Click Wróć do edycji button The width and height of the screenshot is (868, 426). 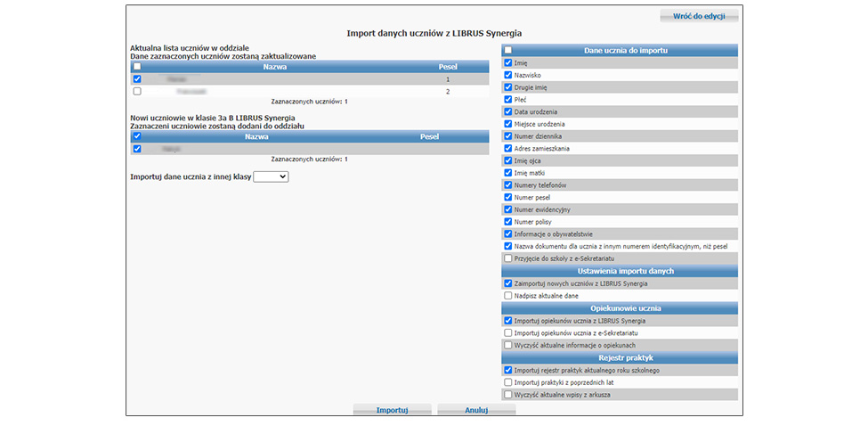[x=699, y=16]
